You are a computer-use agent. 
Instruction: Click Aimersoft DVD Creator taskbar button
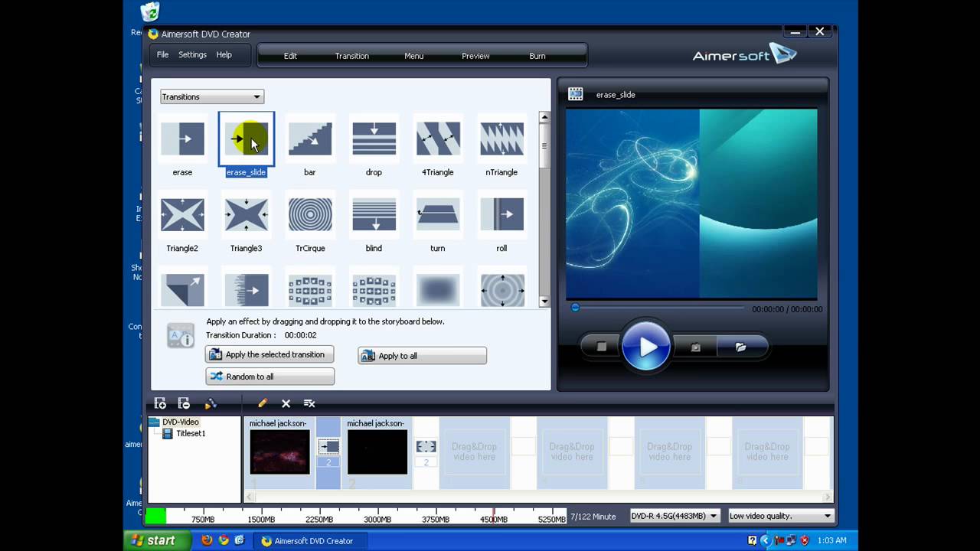(x=309, y=540)
